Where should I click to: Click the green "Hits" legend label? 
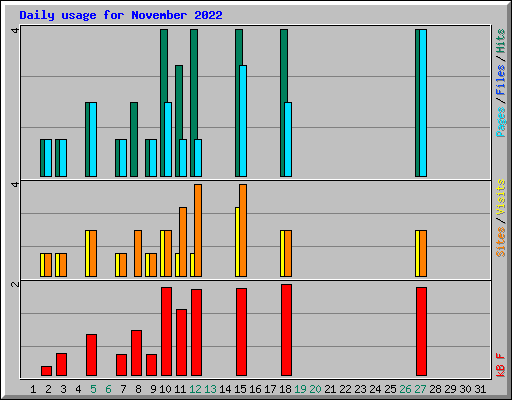click(500, 42)
